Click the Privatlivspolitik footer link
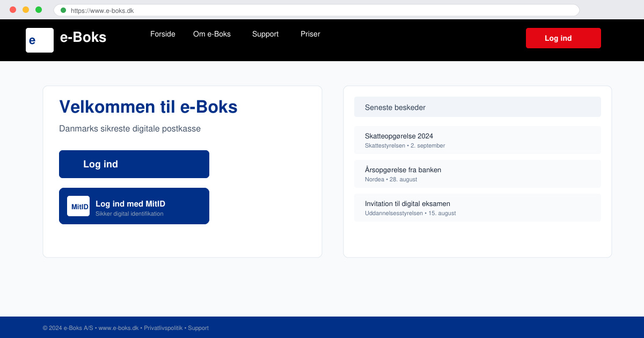Image resolution: width=644 pixels, height=338 pixels. point(163,328)
